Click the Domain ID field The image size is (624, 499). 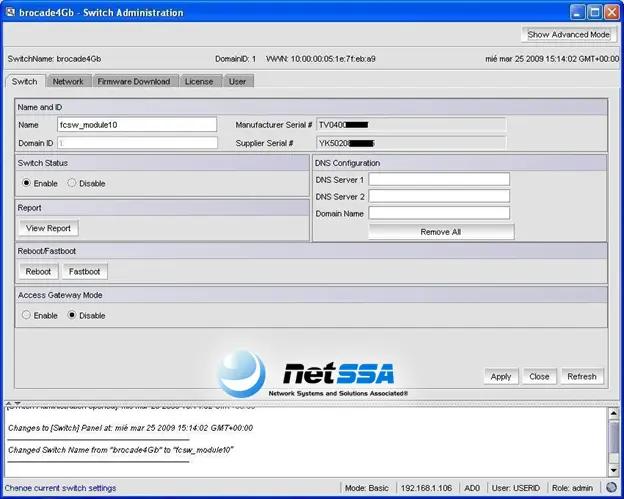pyautogui.click(x=137, y=143)
